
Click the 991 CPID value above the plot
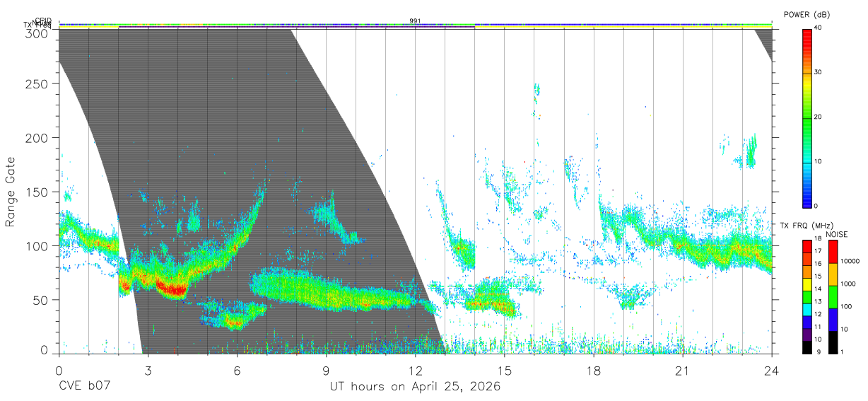415,21
